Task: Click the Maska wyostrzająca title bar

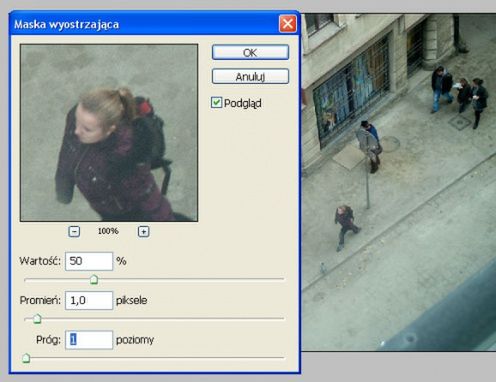Action: coord(155,24)
